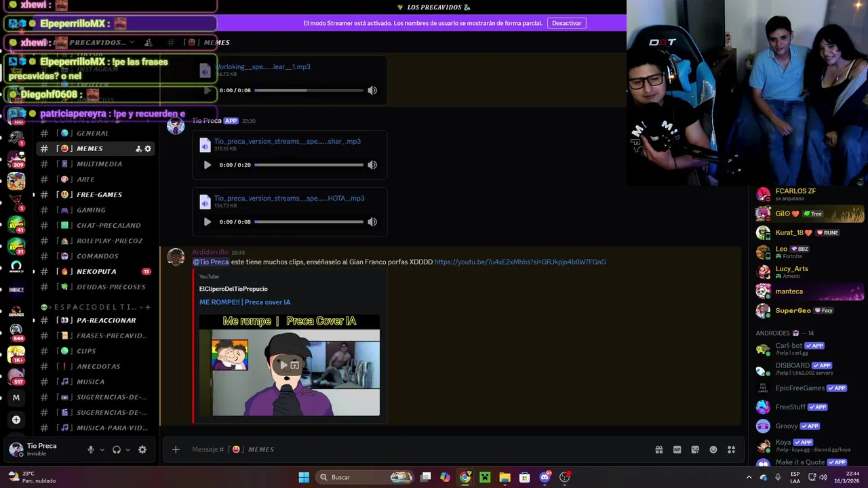This screenshot has height=488, width=868.
Task: Open MEMES channel settings gear
Action: tap(148, 148)
